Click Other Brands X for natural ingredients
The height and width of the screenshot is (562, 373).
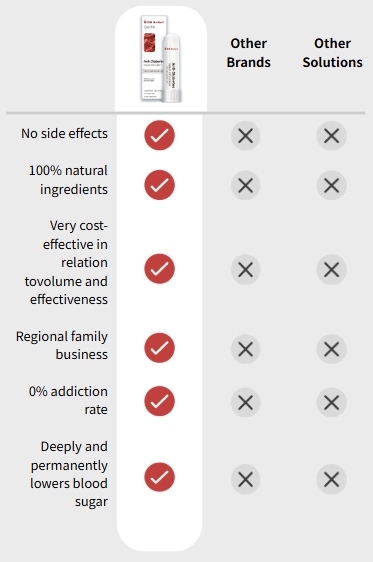click(x=245, y=186)
